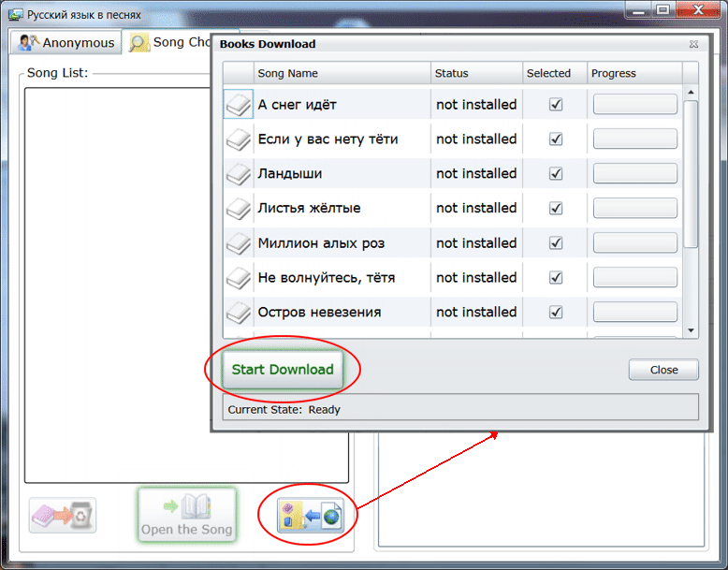Deselect the Не волнуйтесь, тётя checkbox
Image resolution: width=728 pixels, height=570 pixels.
tap(556, 277)
